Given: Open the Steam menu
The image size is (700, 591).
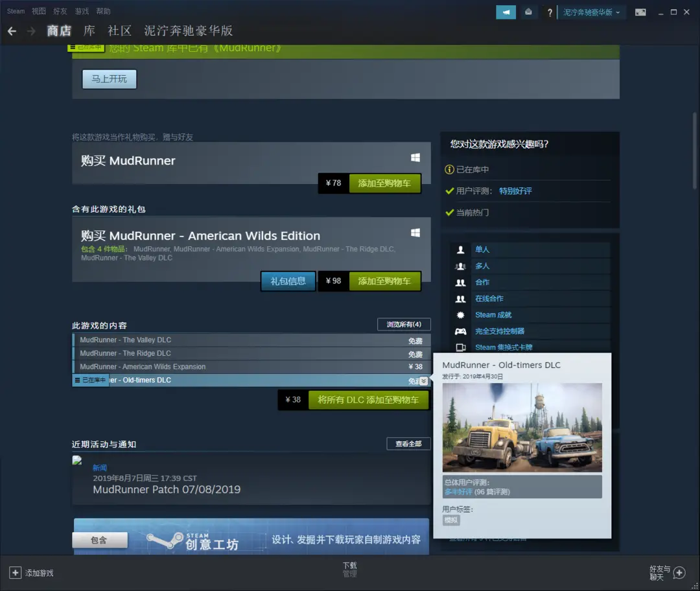Looking at the screenshot, I should coord(16,11).
